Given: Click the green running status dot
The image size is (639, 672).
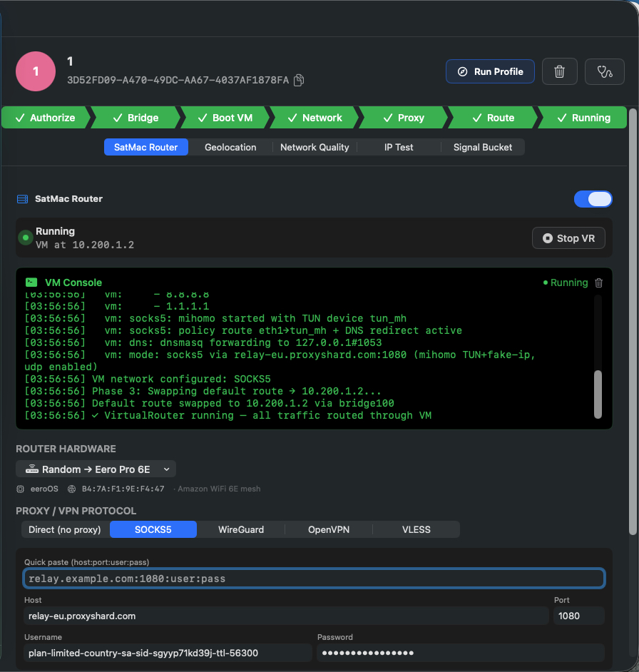Looking at the screenshot, I should [x=26, y=238].
